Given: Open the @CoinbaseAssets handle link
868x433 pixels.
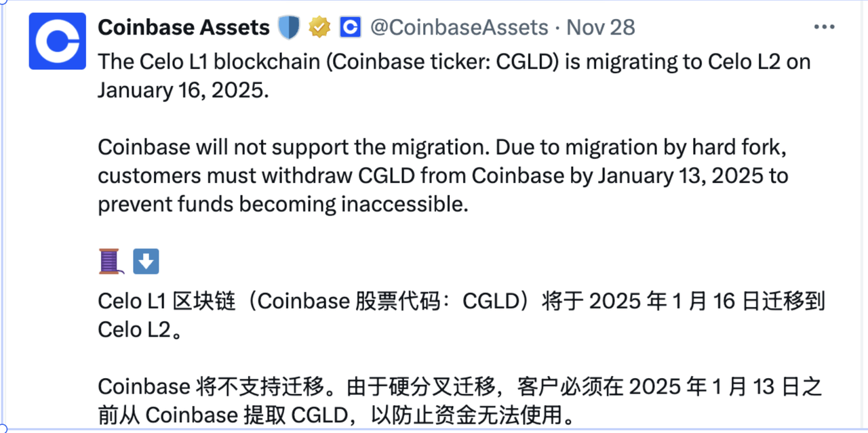Looking at the screenshot, I should click(458, 27).
